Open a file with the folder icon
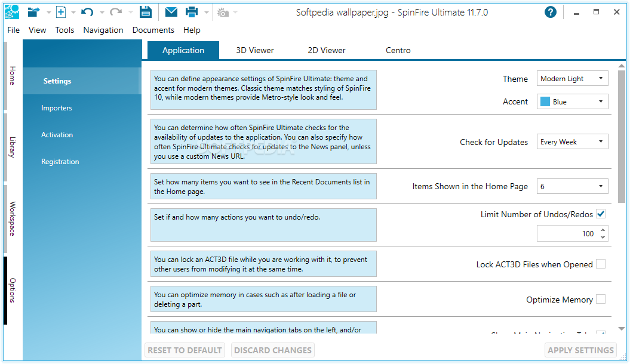The width and height of the screenshot is (630, 364). tap(34, 13)
